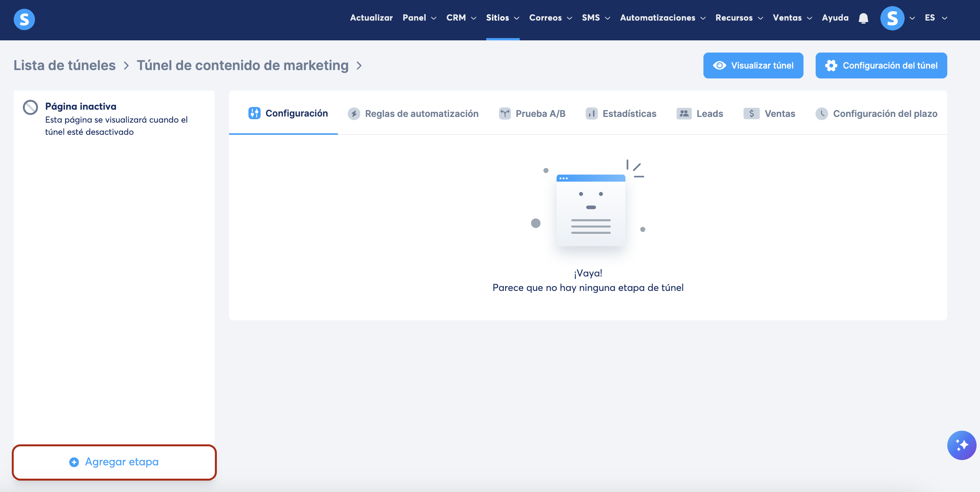Image resolution: width=980 pixels, height=492 pixels.
Task: Click the Reglas de automatización lightning icon
Action: click(354, 113)
